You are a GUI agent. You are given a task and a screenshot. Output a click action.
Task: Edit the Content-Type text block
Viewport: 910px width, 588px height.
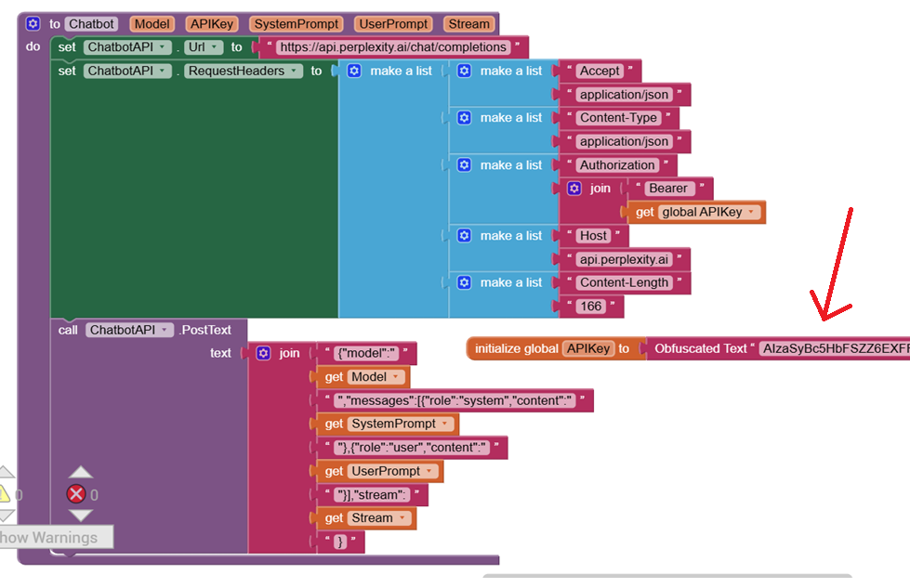618,118
